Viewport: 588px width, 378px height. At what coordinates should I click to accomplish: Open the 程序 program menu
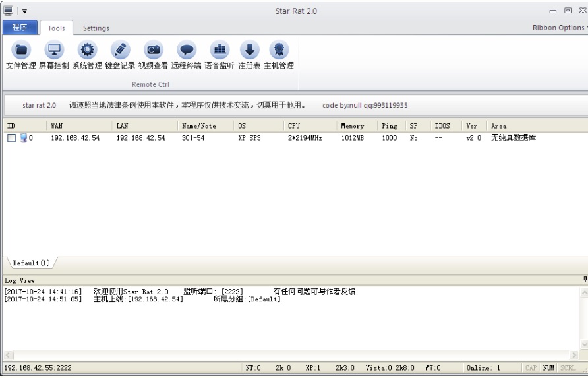click(20, 28)
